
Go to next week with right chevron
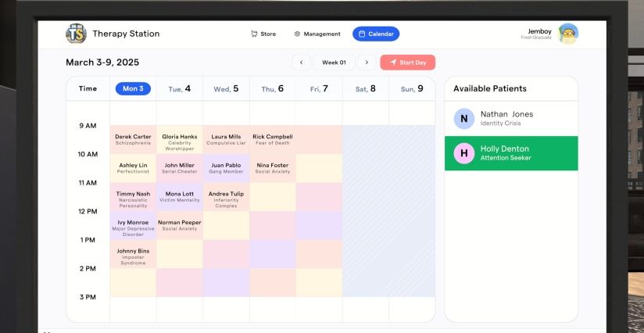pos(367,63)
